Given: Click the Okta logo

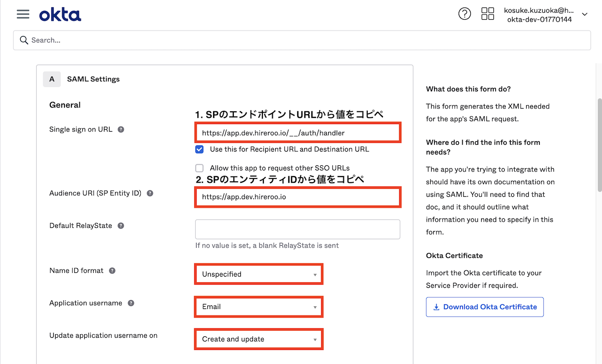Looking at the screenshot, I should pyautogui.click(x=60, y=15).
